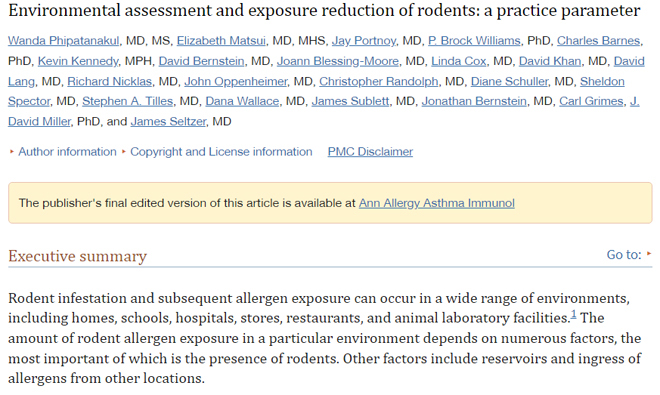Open Kevin Kennedy's author link
The width and height of the screenshot is (660, 395).
pos(78,61)
